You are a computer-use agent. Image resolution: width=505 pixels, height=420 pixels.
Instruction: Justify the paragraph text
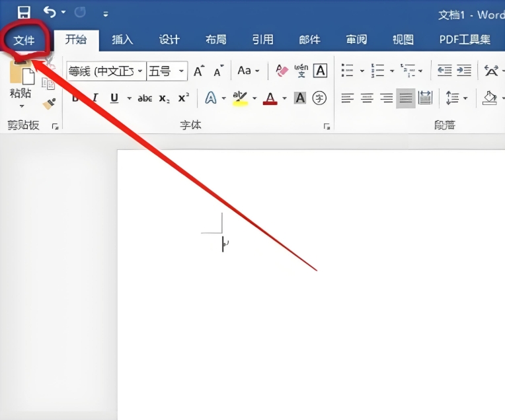coord(405,98)
